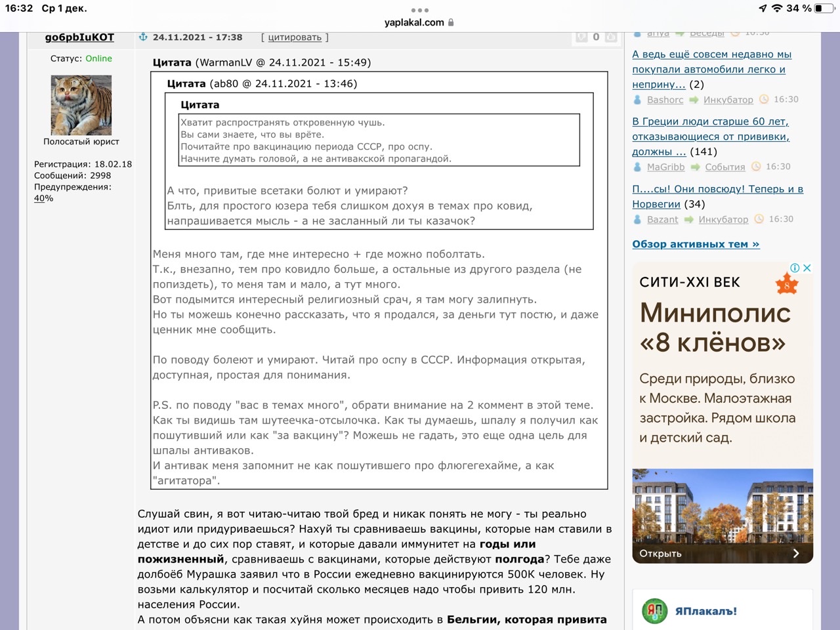Open topic А ведь ещё совсем недавно
This screenshot has height=630, width=840.
(711, 70)
